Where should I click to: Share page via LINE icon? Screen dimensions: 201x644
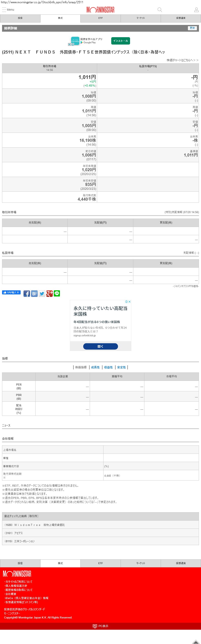pyautogui.click(x=57, y=294)
